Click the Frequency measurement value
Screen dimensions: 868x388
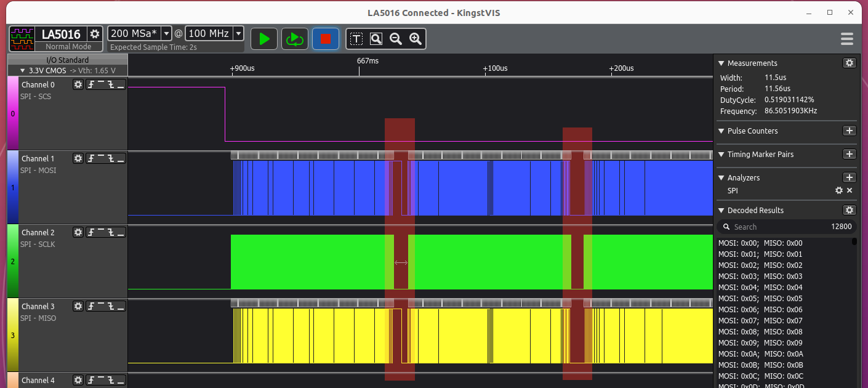[x=790, y=111]
